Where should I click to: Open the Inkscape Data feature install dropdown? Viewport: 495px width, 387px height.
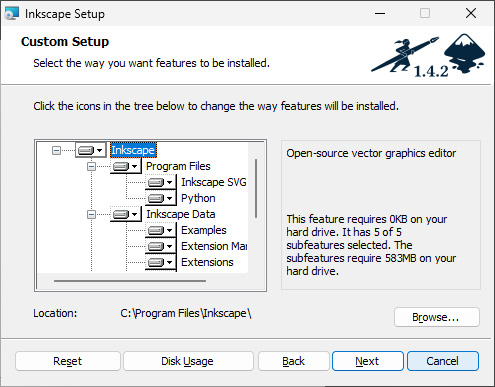[126, 214]
